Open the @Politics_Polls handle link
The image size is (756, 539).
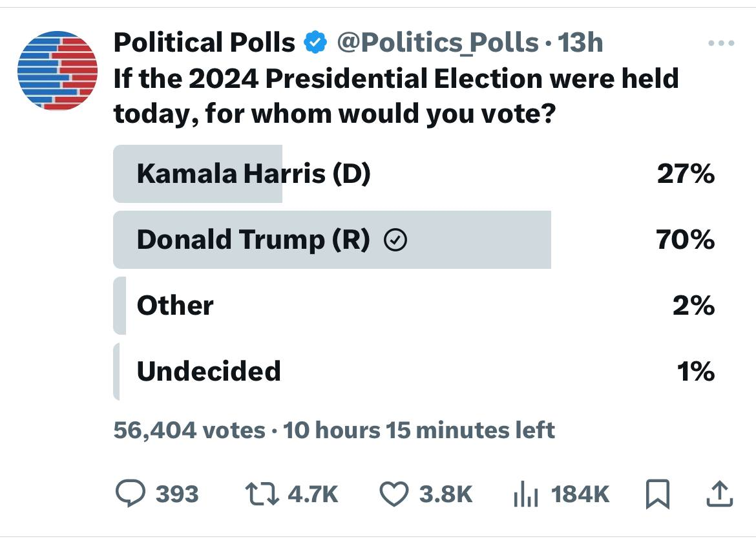point(438,43)
